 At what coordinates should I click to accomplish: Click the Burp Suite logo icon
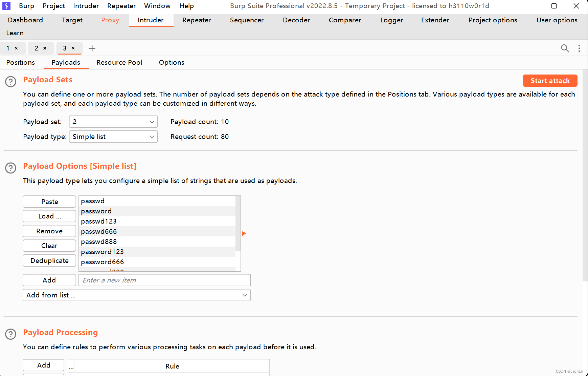tap(6, 6)
